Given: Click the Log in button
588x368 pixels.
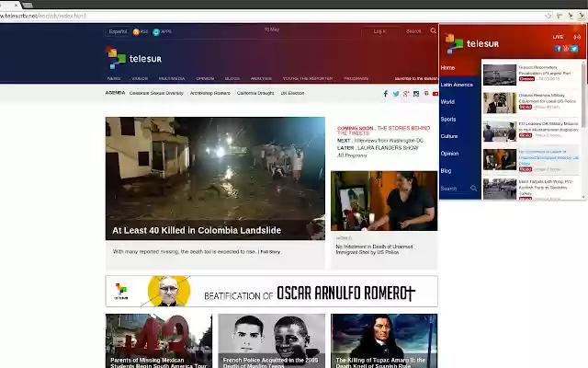Looking at the screenshot, I should click(379, 31).
